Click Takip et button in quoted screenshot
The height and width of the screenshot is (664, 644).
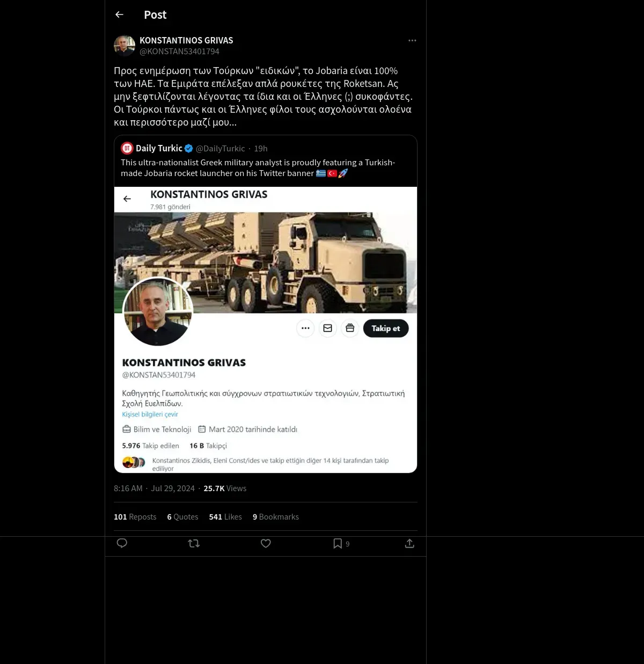click(386, 328)
